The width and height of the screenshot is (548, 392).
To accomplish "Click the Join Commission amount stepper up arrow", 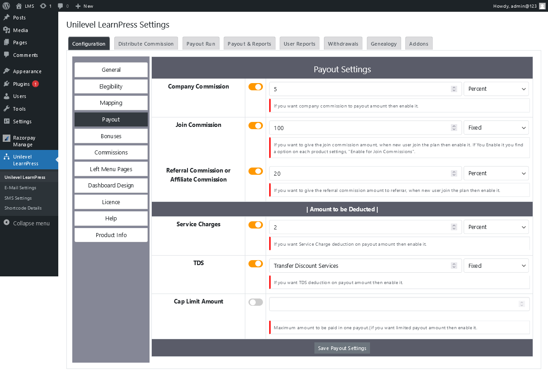I will click(x=454, y=126).
